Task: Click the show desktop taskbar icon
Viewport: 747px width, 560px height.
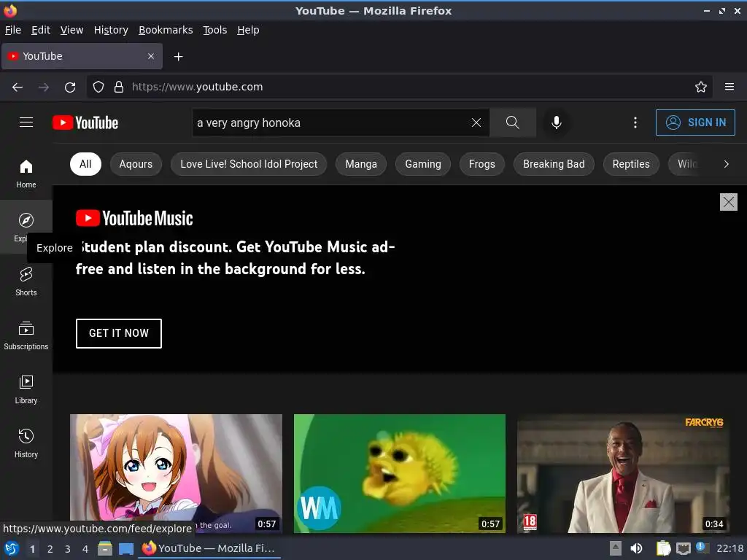Action: pos(125,548)
